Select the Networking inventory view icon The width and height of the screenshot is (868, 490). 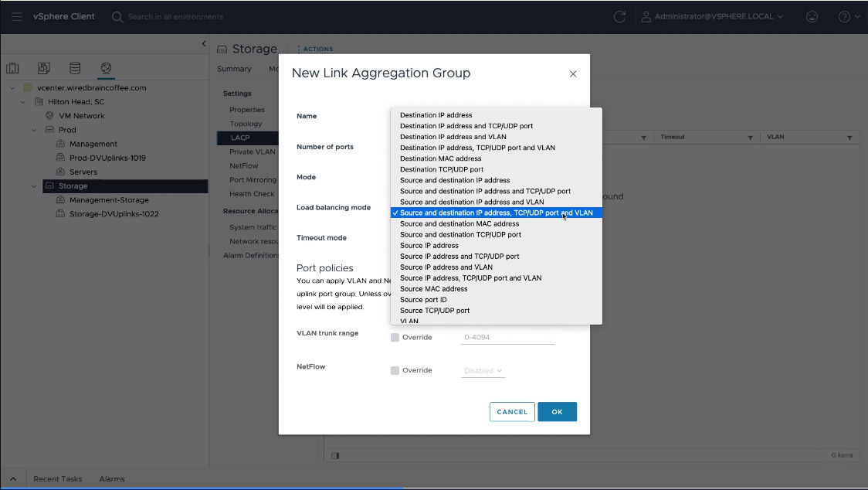tap(106, 69)
